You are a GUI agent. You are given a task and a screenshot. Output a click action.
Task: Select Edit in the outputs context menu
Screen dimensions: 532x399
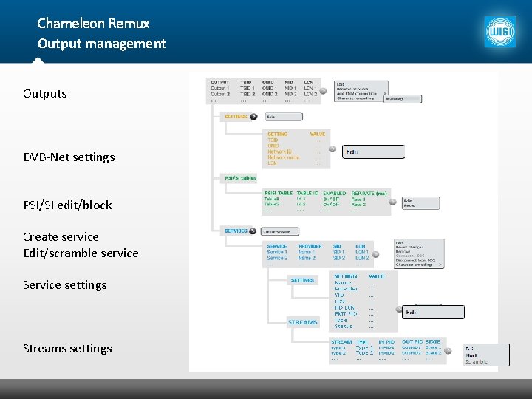tap(341, 84)
